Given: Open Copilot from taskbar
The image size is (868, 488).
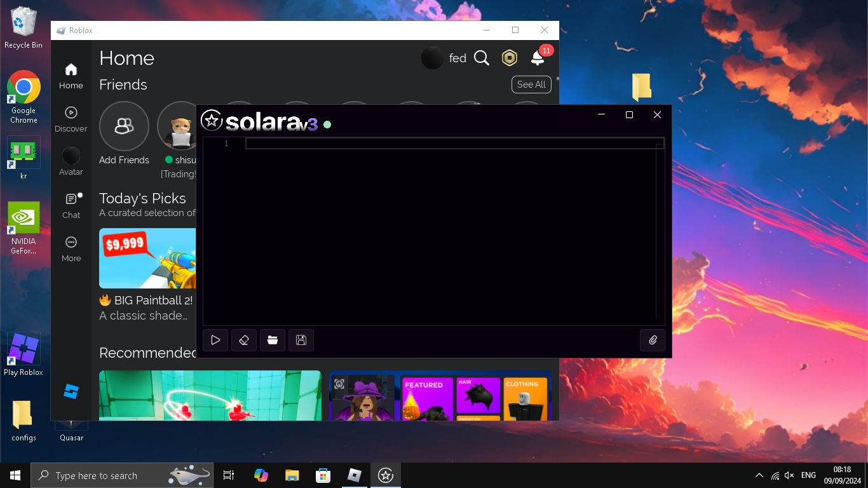Looking at the screenshot, I should (261, 475).
